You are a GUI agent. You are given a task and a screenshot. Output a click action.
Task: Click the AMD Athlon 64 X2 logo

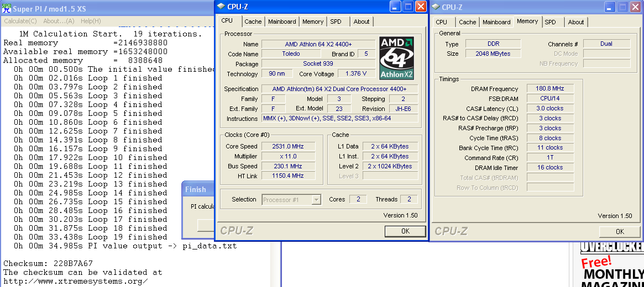(x=396, y=58)
